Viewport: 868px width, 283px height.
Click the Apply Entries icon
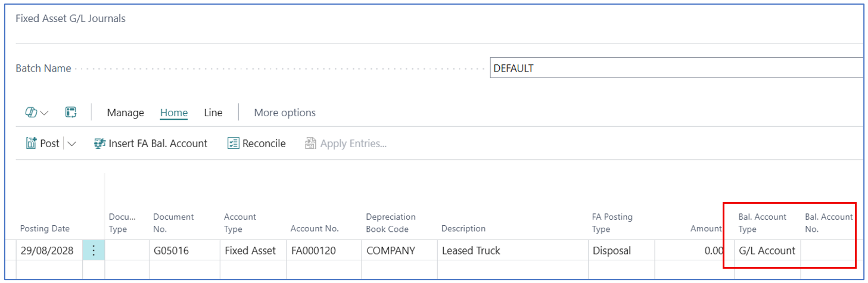tap(310, 144)
